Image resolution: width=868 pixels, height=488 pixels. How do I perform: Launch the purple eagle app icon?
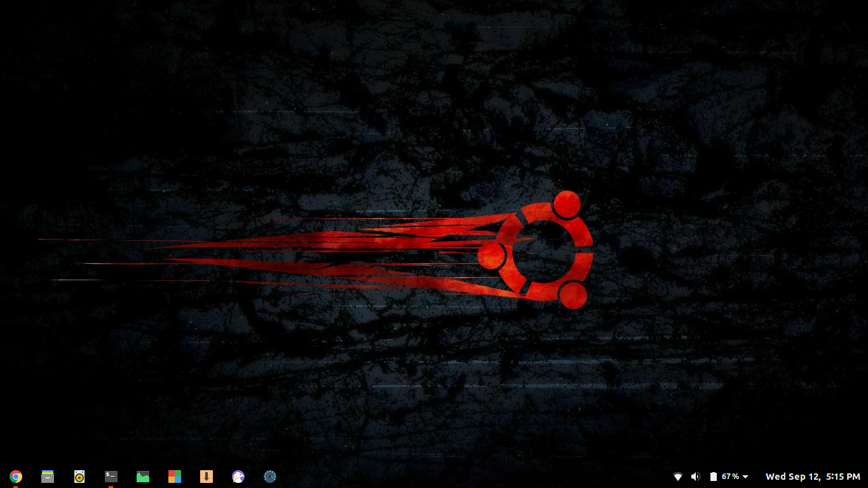tap(238, 477)
